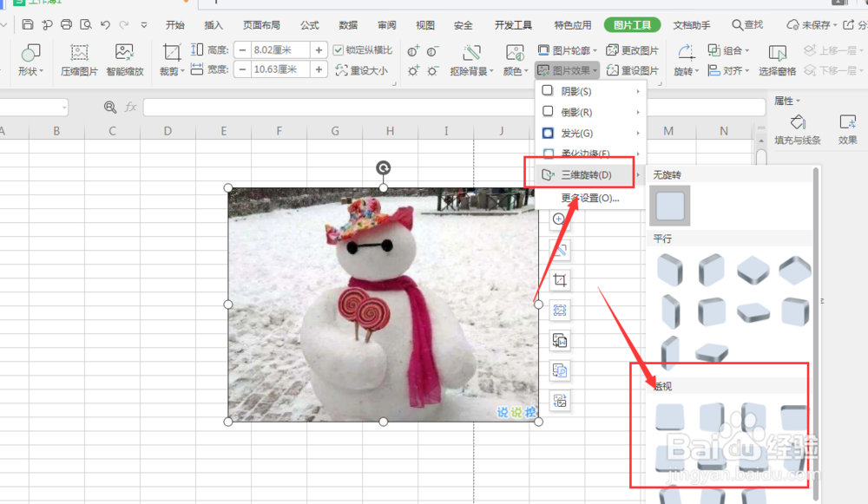The height and width of the screenshot is (504, 868).
Task: Decrease picture width with minus button
Action: 242,69
